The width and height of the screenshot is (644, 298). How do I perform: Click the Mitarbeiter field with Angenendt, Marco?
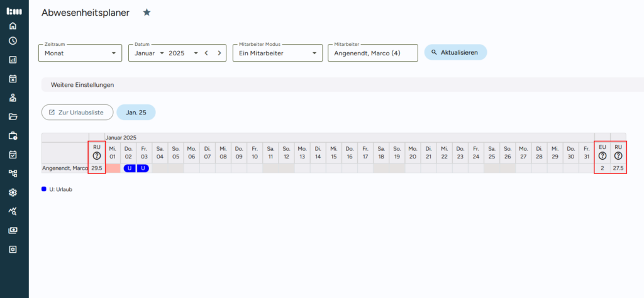(x=372, y=53)
